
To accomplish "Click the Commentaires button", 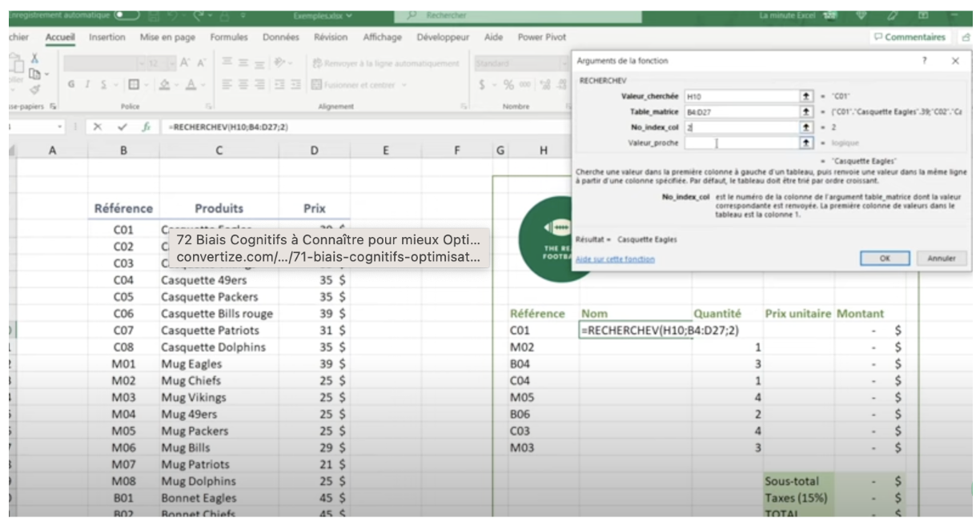I will coord(910,37).
